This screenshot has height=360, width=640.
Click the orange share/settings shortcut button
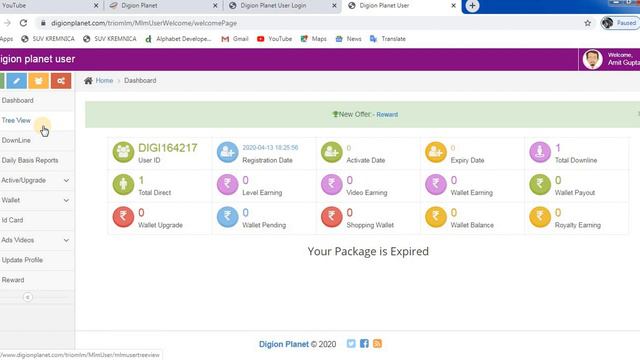click(61, 81)
